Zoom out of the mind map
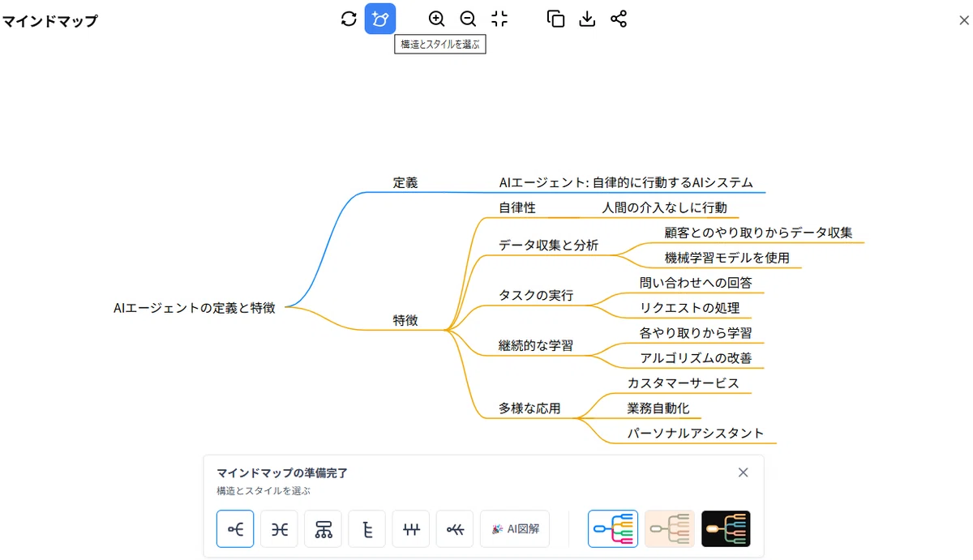973x560 pixels. click(468, 19)
